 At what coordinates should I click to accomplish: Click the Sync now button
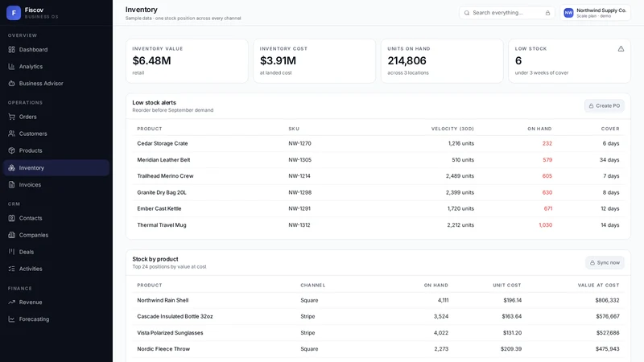click(605, 263)
